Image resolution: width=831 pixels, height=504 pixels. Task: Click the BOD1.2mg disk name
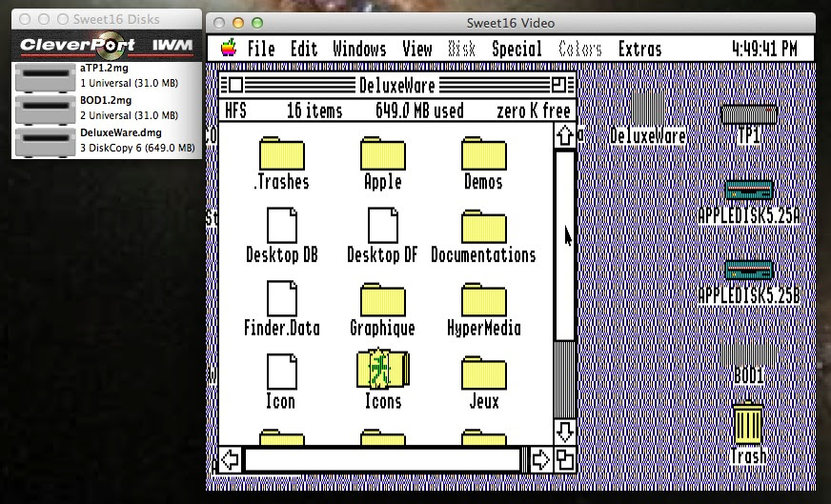(x=106, y=100)
